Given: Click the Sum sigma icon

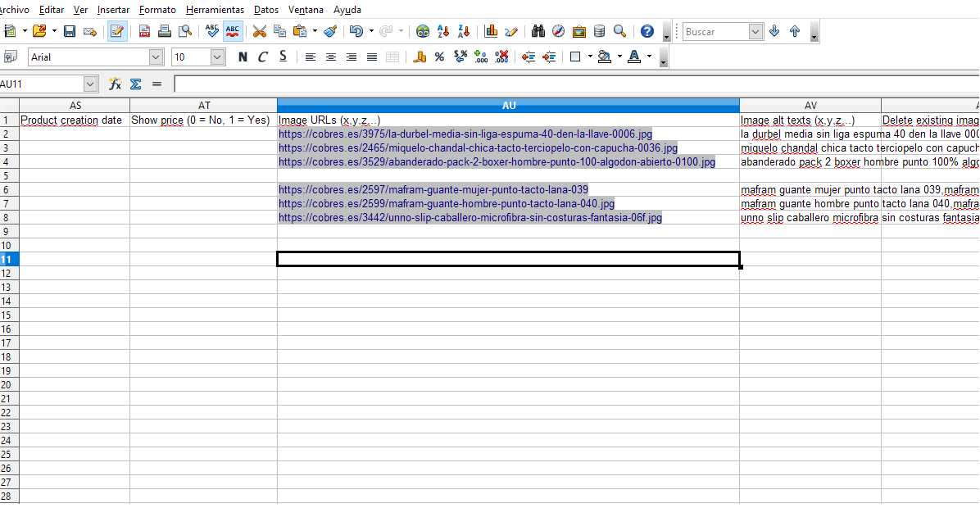Looking at the screenshot, I should (136, 84).
